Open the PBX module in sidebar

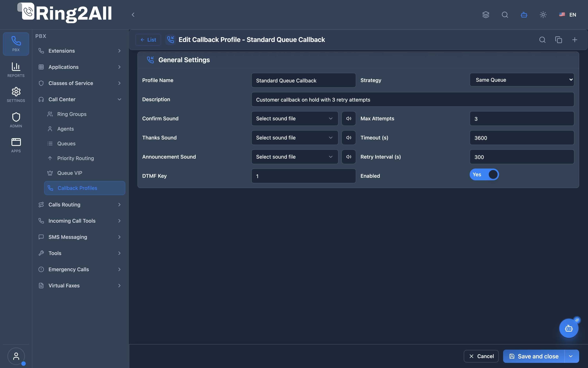16,44
